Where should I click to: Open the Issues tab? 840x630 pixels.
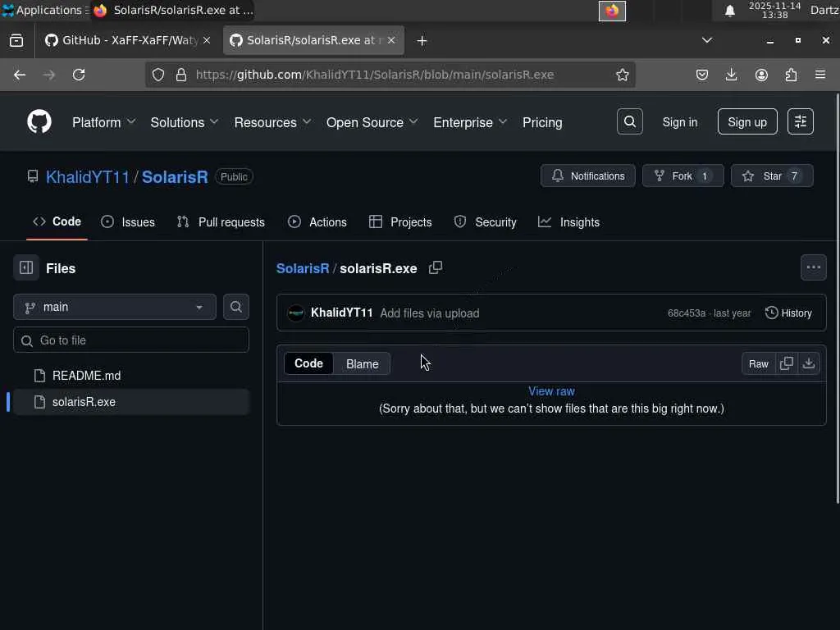coord(128,222)
